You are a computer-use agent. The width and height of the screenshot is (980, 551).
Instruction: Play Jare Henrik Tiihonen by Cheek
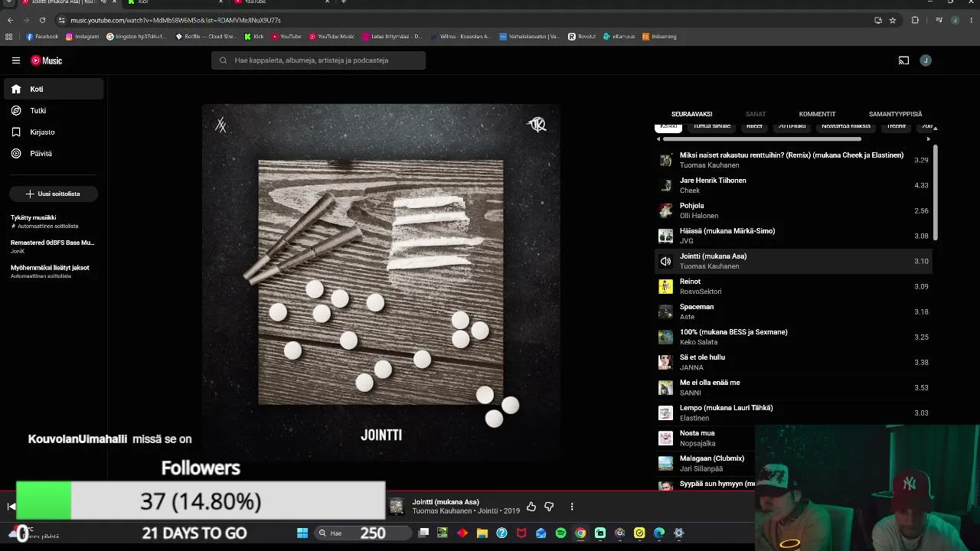click(793, 185)
